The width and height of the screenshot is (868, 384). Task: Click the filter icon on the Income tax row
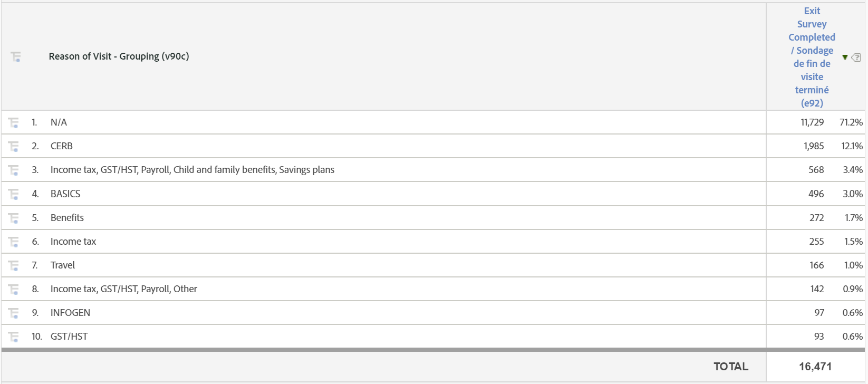click(x=13, y=241)
